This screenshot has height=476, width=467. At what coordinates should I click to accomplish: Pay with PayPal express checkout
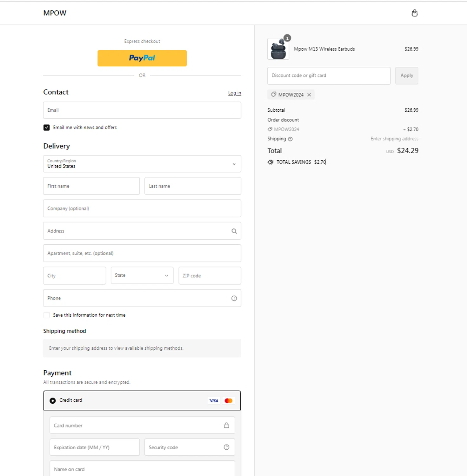click(142, 58)
